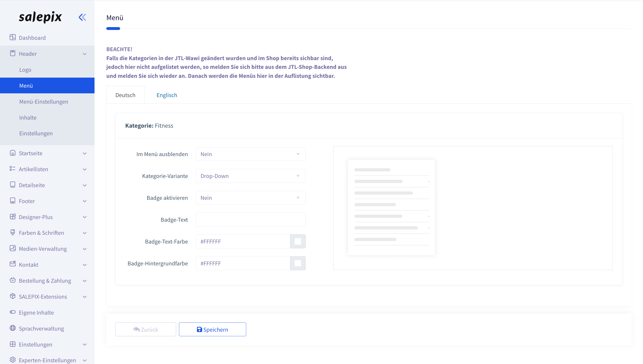
Task: Click the Artikellisten list icon
Action: click(12, 169)
